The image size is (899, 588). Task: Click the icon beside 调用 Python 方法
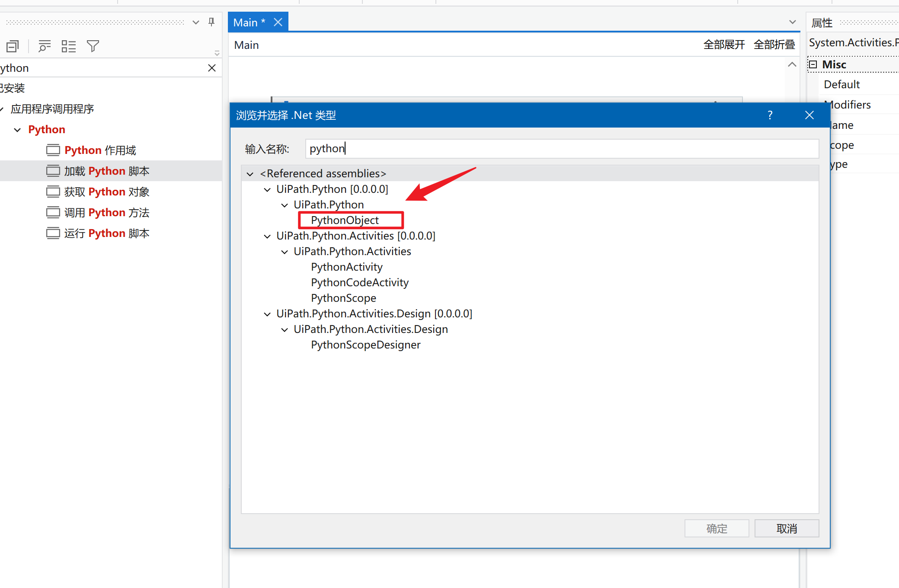coord(53,212)
